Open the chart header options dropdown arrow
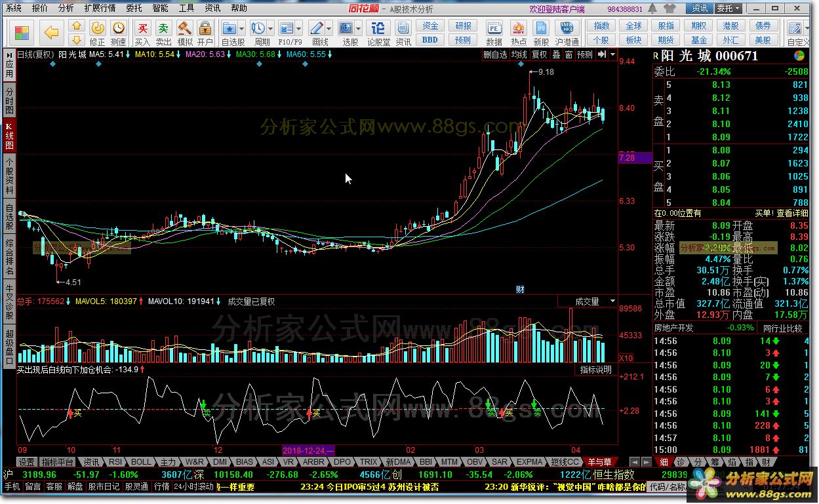The image size is (819, 504). 612,55
